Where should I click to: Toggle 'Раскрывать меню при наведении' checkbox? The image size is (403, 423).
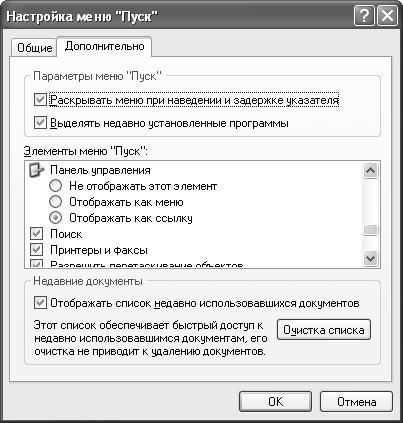click(x=40, y=100)
